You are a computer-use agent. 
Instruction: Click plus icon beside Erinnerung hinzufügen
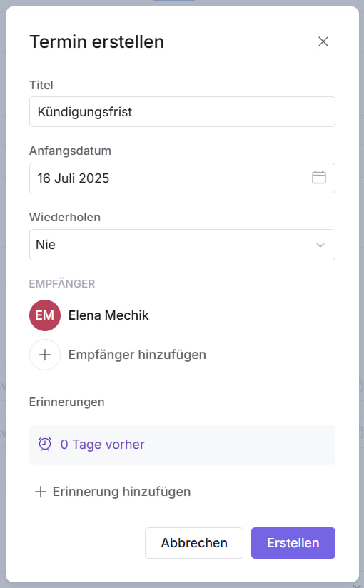click(41, 492)
